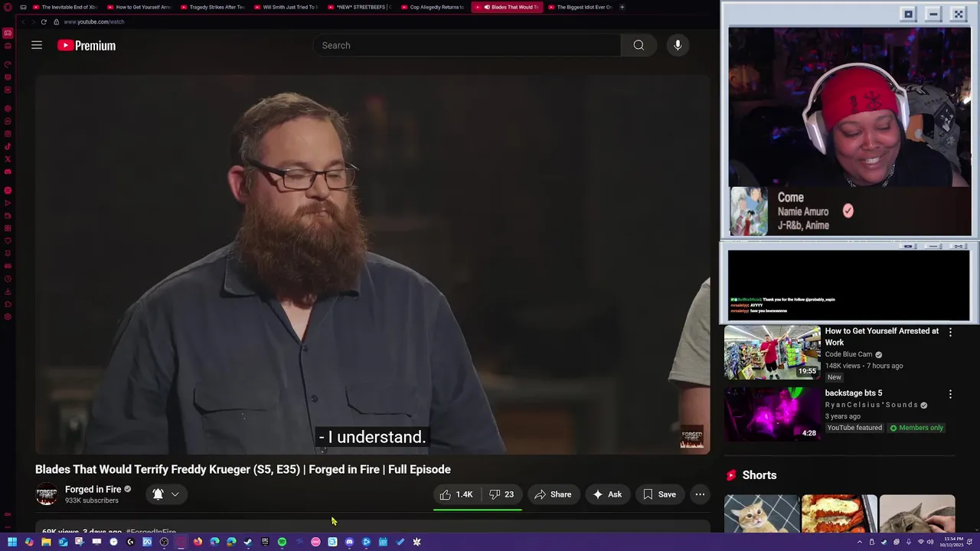
Task: Open the 19:55 Code Blue Cam thumbnail
Action: pos(772,352)
